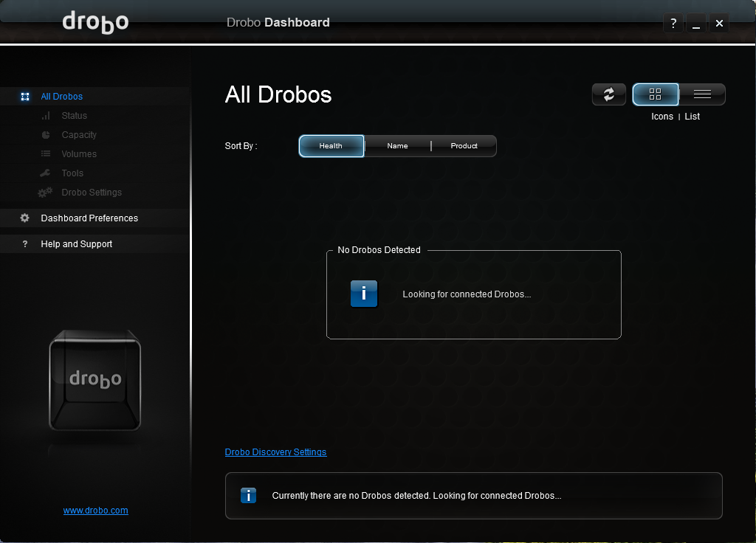Switch to Icons grid view
This screenshot has width=756, height=543.
[655, 94]
